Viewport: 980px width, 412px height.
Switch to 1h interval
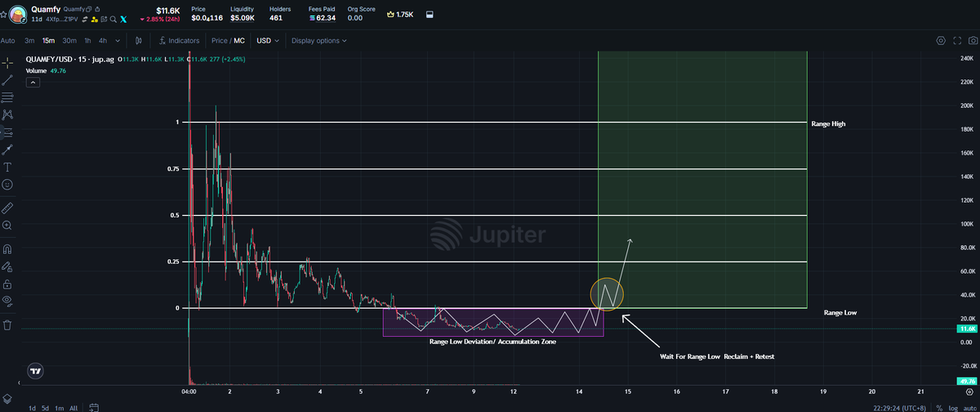pos(87,40)
